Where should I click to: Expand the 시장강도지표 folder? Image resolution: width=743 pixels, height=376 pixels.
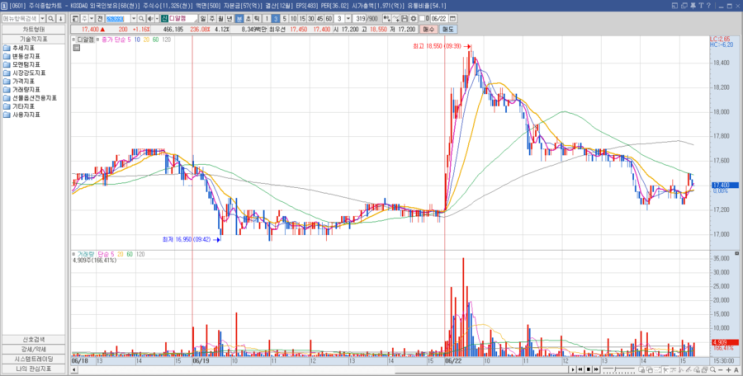[29, 73]
